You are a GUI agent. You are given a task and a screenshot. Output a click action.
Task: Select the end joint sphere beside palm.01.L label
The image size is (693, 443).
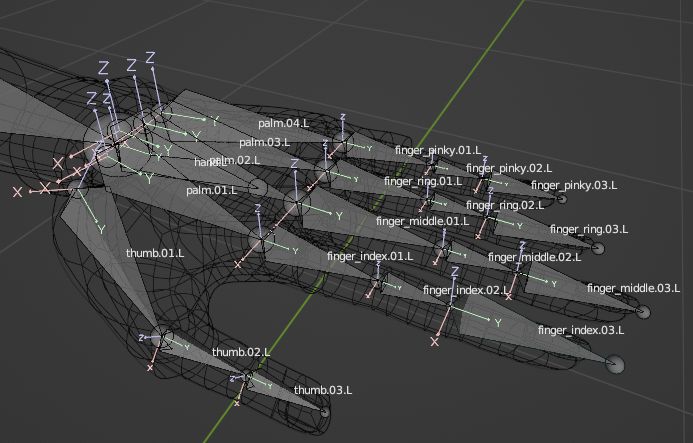pos(258,188)
